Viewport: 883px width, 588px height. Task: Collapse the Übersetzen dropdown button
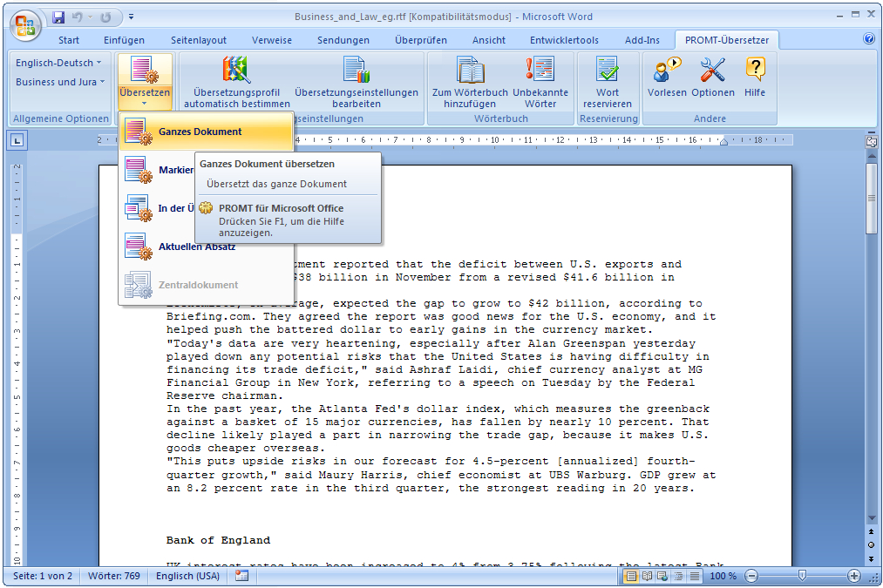point(145,81)
